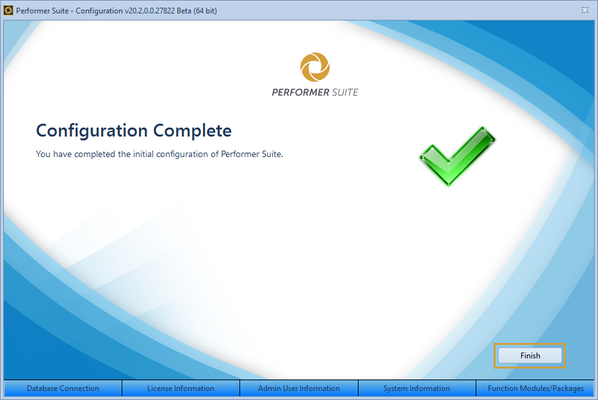Click the 'Configuration Complete' heading
This screenshot has width=598, height=400.
(x=133, y=131)
